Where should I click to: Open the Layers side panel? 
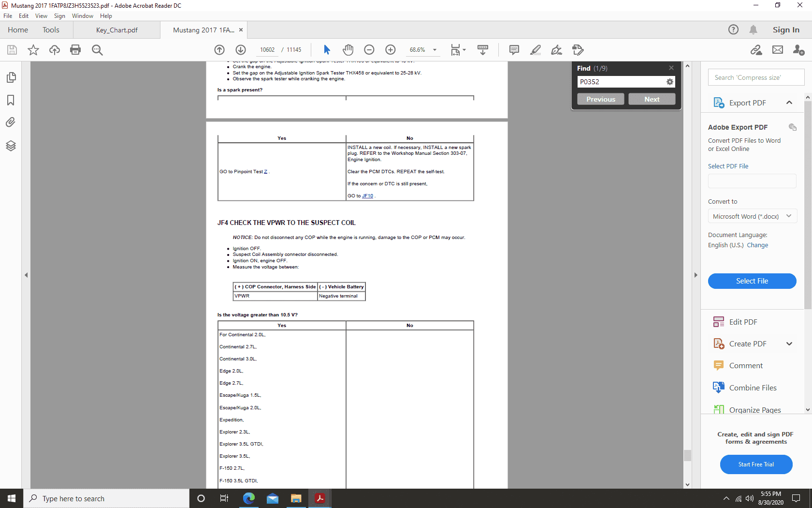(x=11, y=146)
